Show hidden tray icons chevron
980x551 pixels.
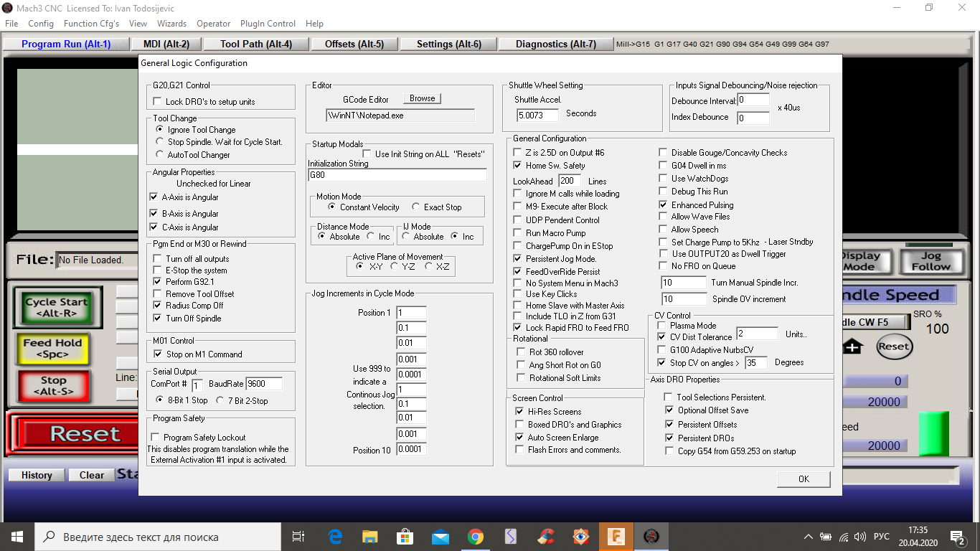tap(809, 536)
